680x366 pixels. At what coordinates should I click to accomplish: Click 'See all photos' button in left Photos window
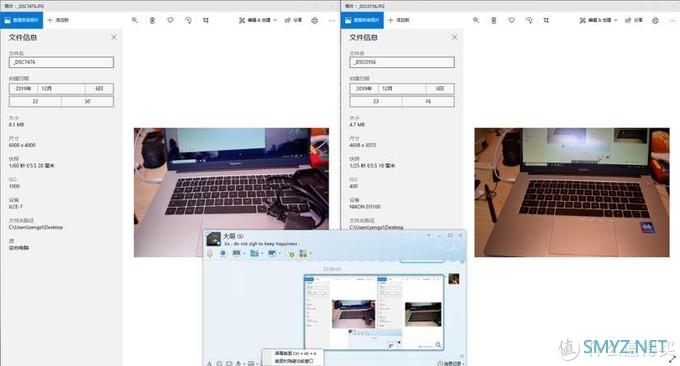pos(21,20)
